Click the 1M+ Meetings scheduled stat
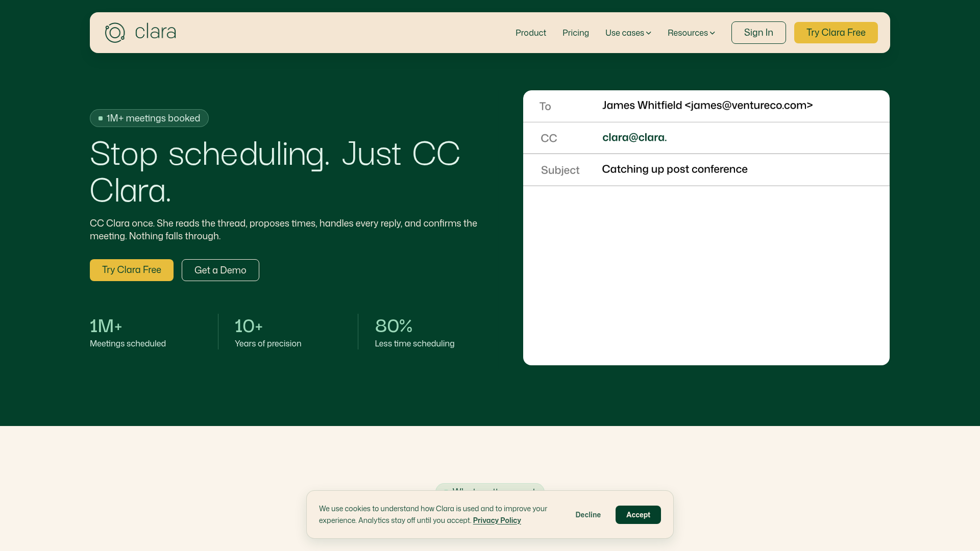This screenshot has width=980, height=551. [x=128, y=333]
